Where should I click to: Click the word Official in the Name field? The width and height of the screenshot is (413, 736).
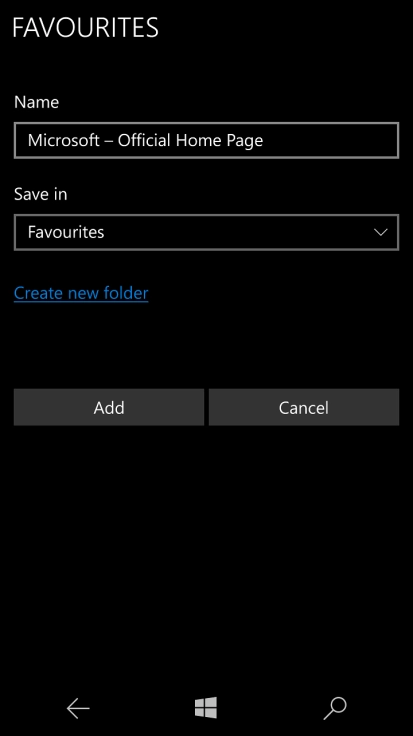coord(145,140)
